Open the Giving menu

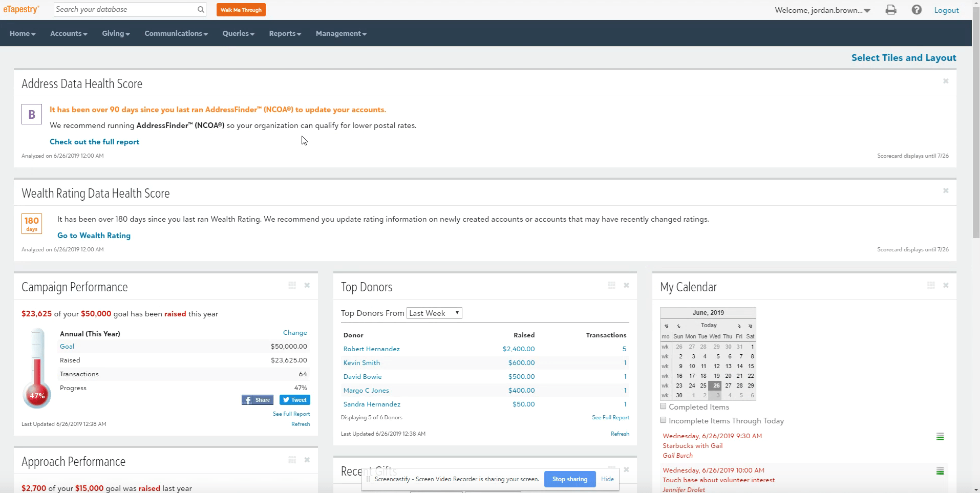click(x=116, y=33)
